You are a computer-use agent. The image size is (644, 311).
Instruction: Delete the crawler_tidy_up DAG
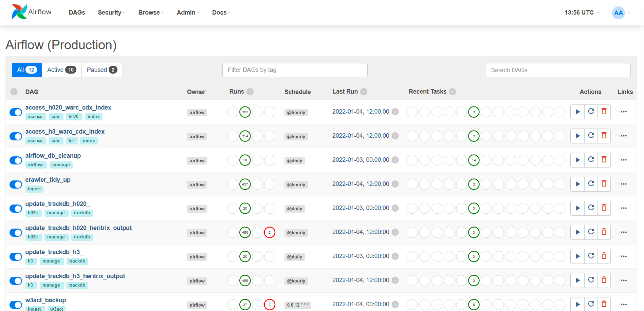coord(604,184)
